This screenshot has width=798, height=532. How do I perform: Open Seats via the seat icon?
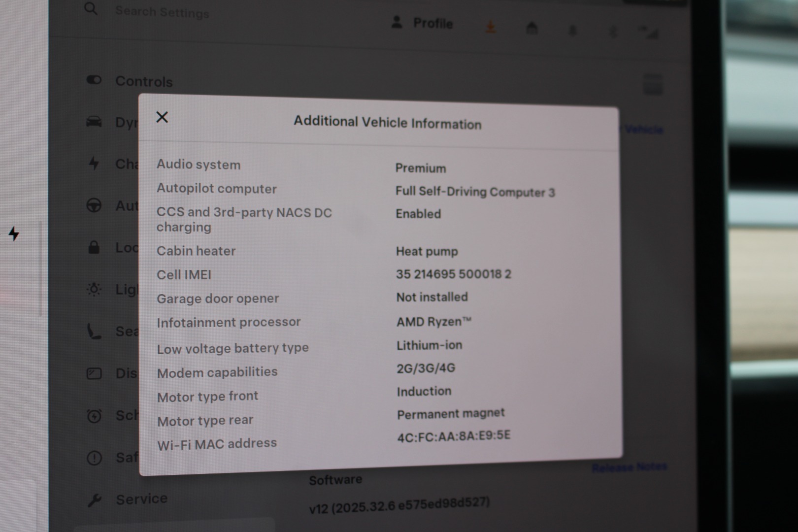click(x=94, y=332)
